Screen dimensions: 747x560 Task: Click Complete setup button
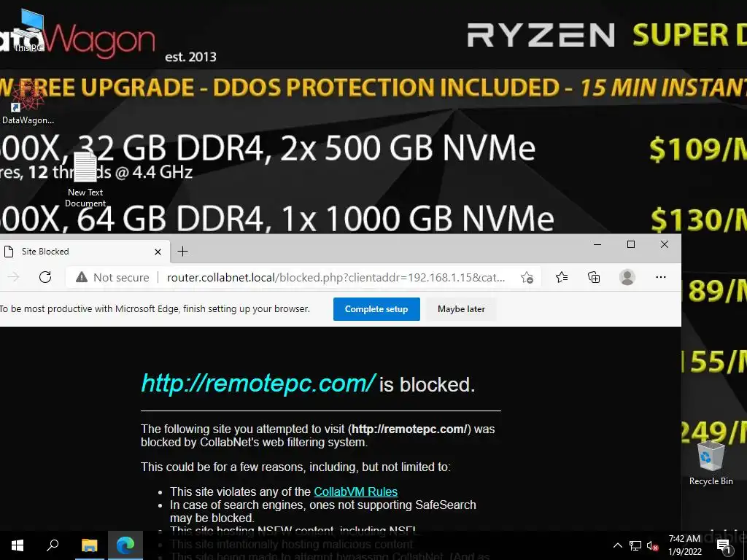[376, 309]
